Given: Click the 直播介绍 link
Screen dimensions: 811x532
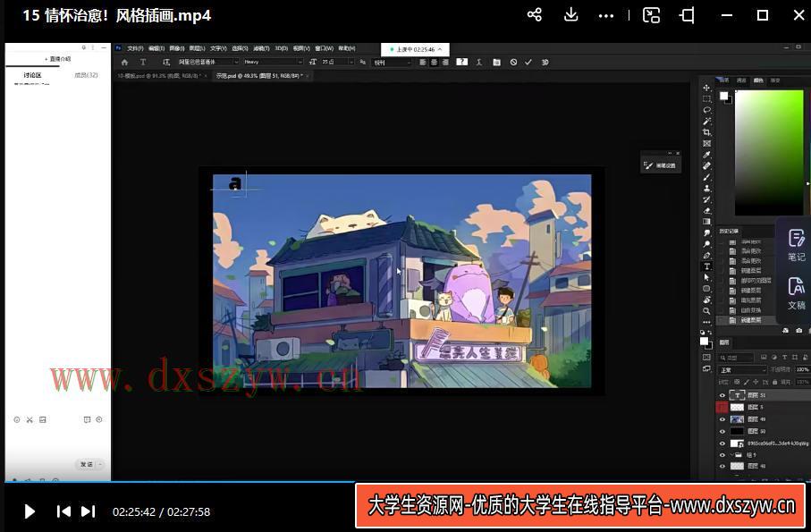Looking at the screenshot, I should (57, 59).
